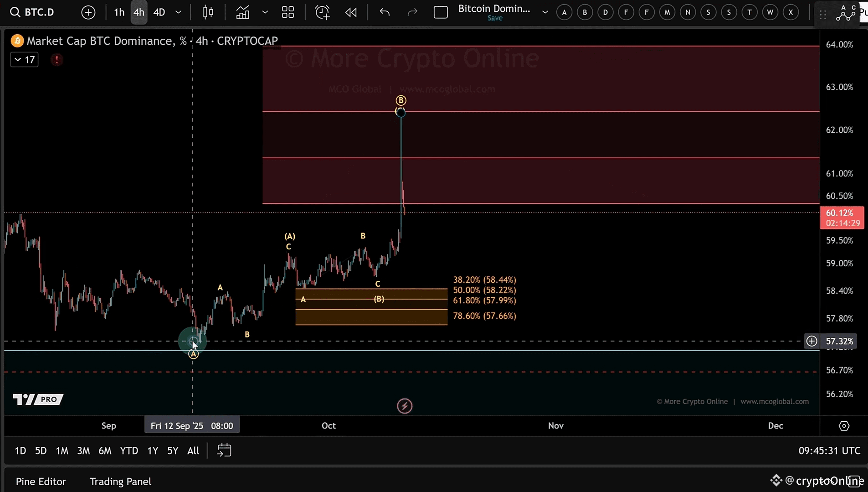This screenshot has height=492, width=868.
Task: Start bar replay mode
Action: [351, 12]
